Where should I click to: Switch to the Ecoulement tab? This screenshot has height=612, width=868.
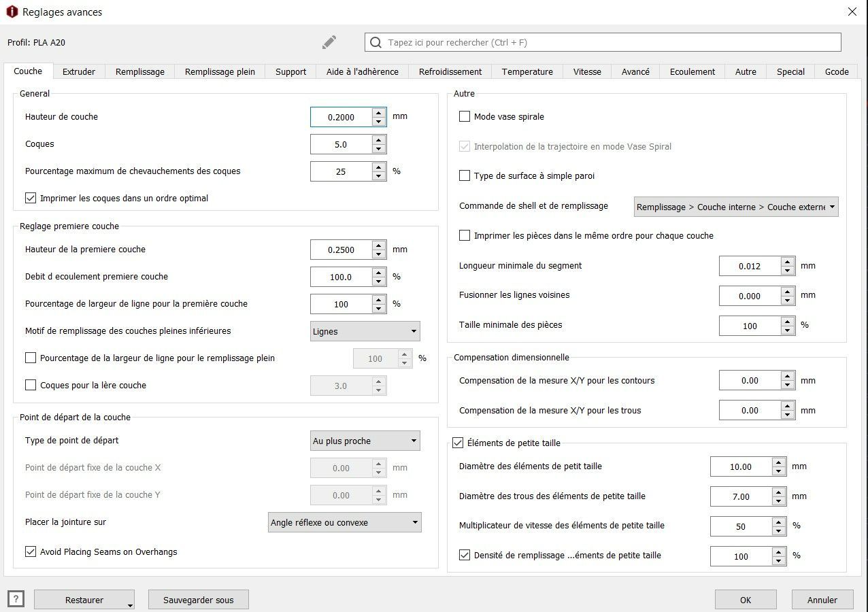[692, 71]
